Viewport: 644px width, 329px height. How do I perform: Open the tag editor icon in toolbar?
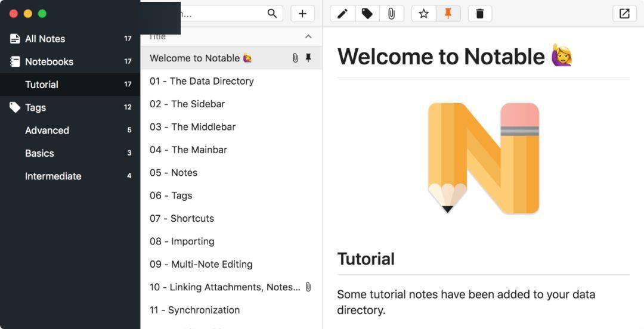tap(367, 14)
